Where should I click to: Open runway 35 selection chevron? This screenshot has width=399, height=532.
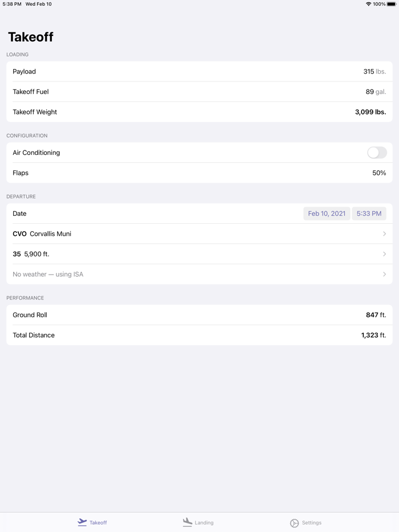point(384,254)
